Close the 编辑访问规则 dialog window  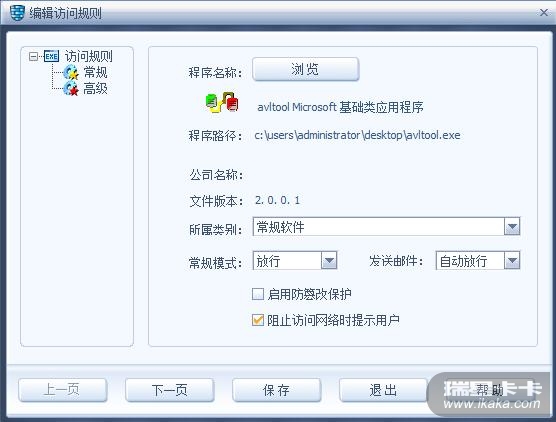pyautogui.click(x=544, y=13)
